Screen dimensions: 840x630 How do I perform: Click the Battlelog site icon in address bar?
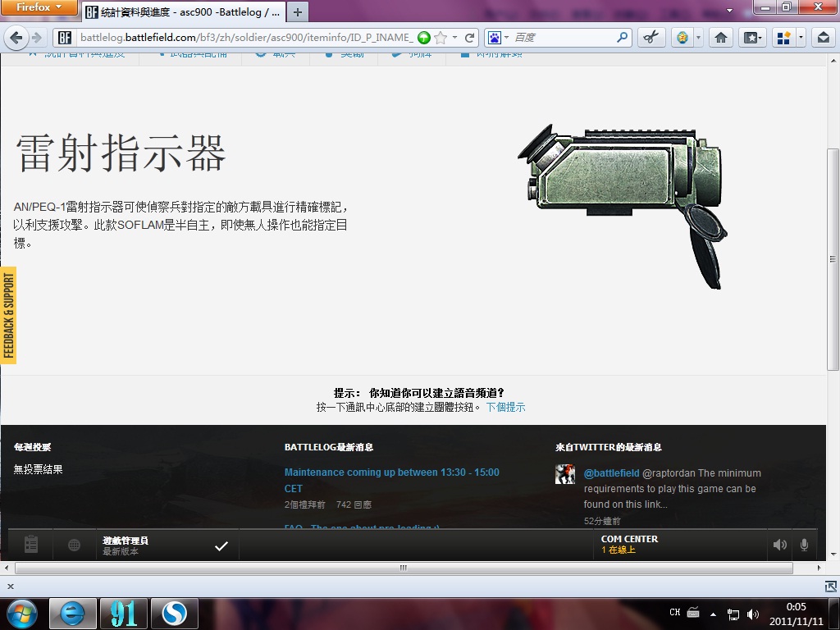pyautogui.click(x=64, y=38)
